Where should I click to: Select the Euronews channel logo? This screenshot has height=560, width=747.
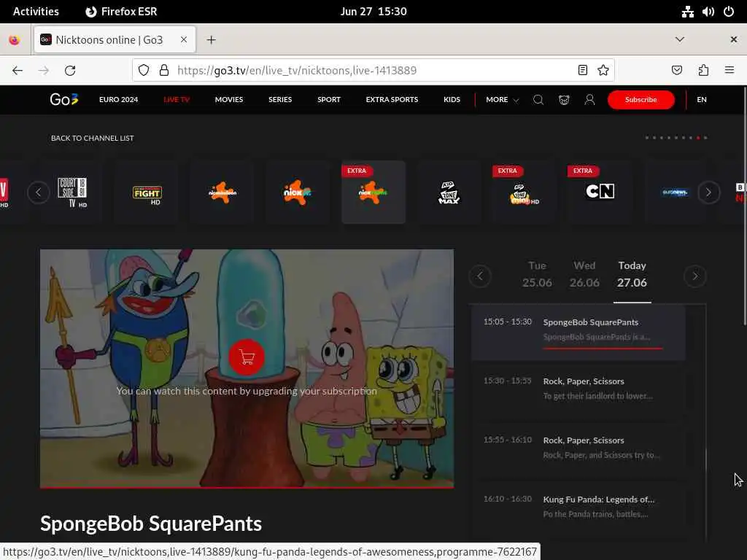click(x=675, y=192)
